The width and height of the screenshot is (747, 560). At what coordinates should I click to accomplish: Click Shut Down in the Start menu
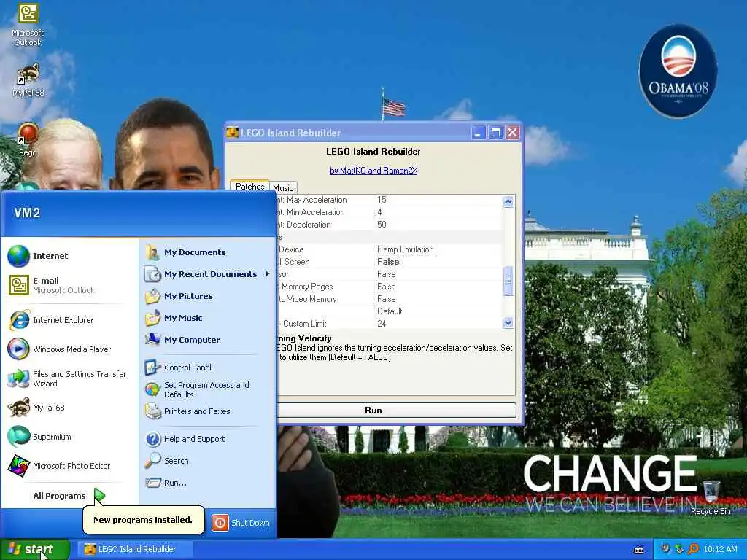[241, 523]
